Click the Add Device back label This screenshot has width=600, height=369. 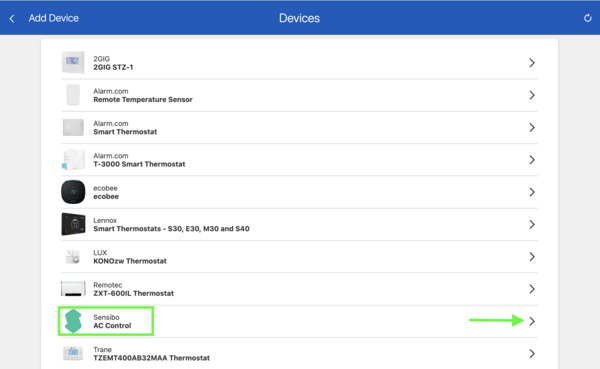tap(54, 18)
